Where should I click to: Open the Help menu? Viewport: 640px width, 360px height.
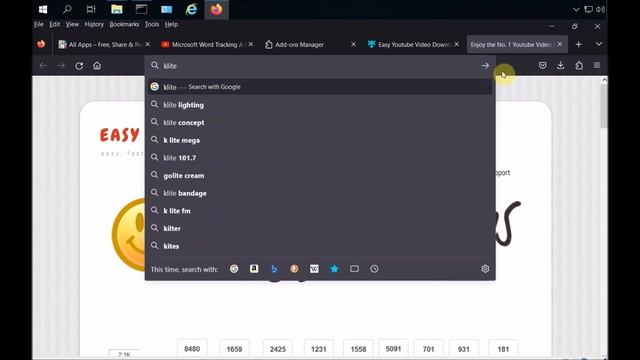(171, 24)
